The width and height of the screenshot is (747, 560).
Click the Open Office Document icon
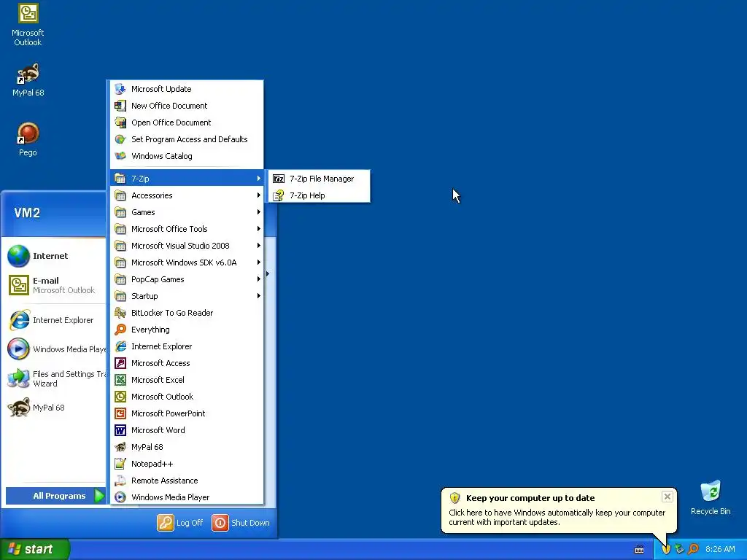pos(120,122)
